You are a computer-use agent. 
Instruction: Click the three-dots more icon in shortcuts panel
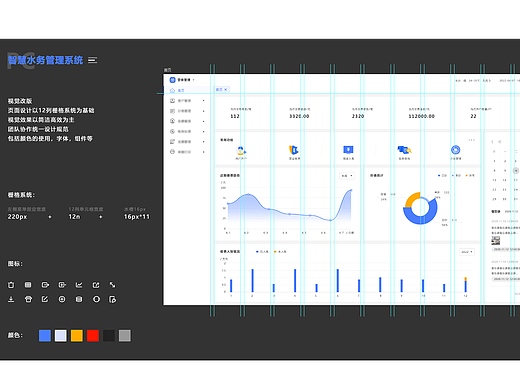pyautogui.click(x=471, y=140)
